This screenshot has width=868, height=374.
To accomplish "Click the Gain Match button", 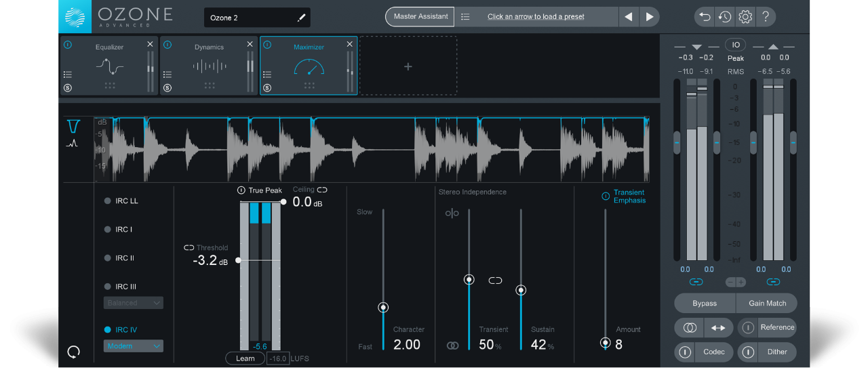I will (x=767, y=304).
